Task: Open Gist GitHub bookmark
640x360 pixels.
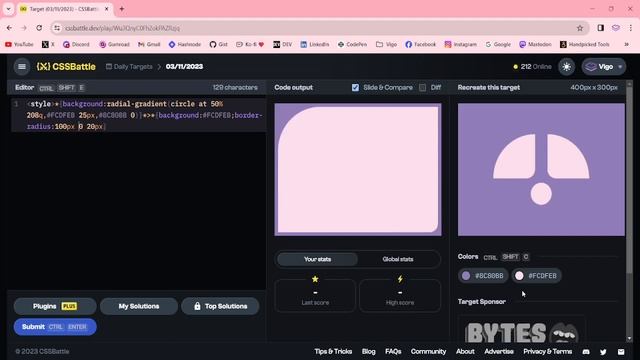Action: (x=218, y=44)
